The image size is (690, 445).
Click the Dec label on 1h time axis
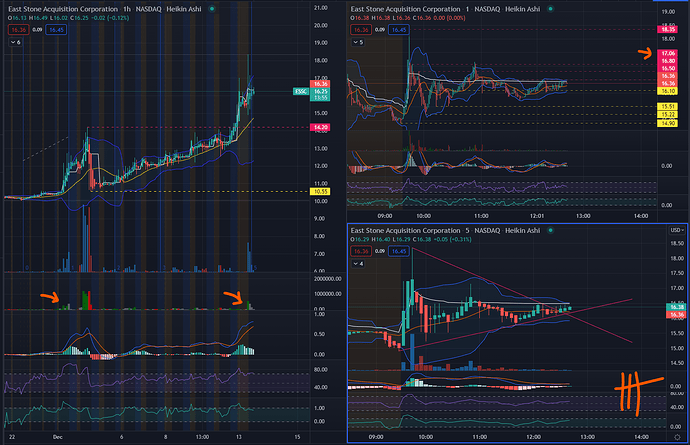click(58, 437)
